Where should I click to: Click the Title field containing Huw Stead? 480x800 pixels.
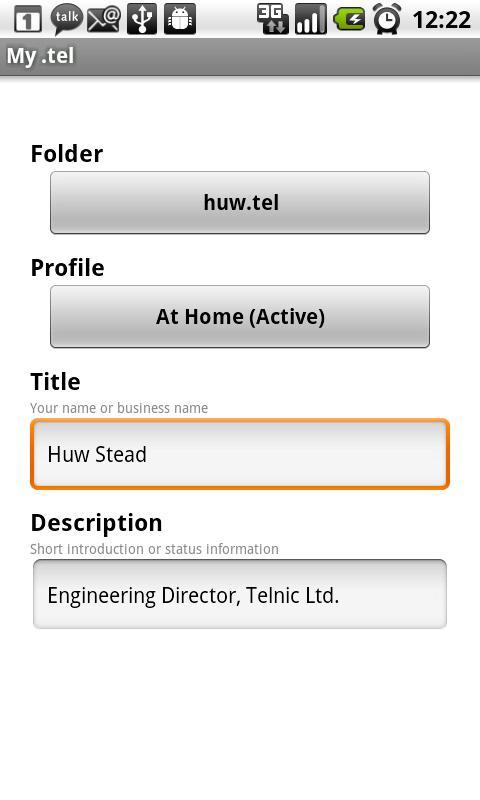pyautogui.click(x=240, y=454)
